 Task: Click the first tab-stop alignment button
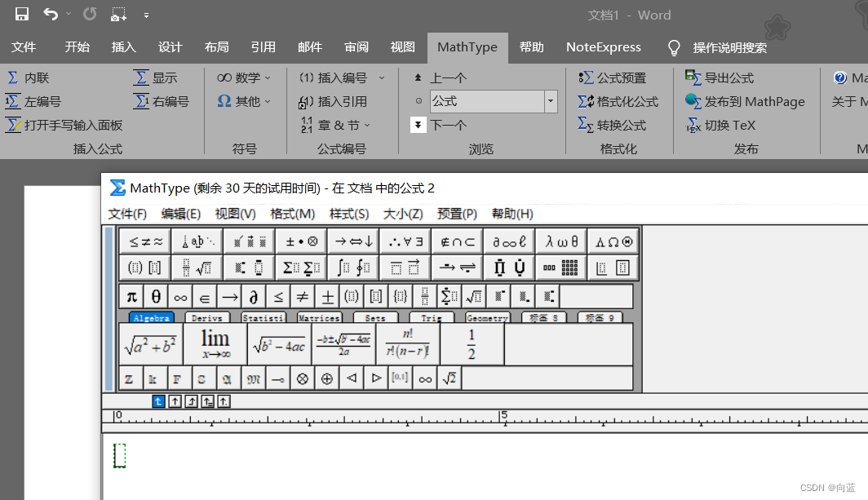coord(158,401)
